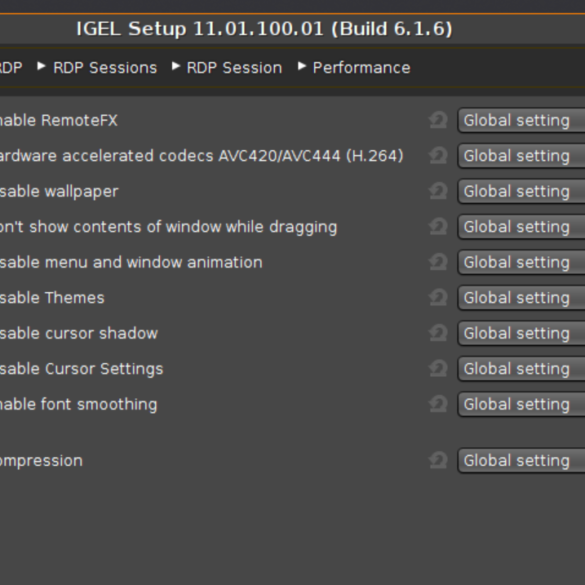
Task: Reset the Compression setting icon
Action: [x=438, y=460]
